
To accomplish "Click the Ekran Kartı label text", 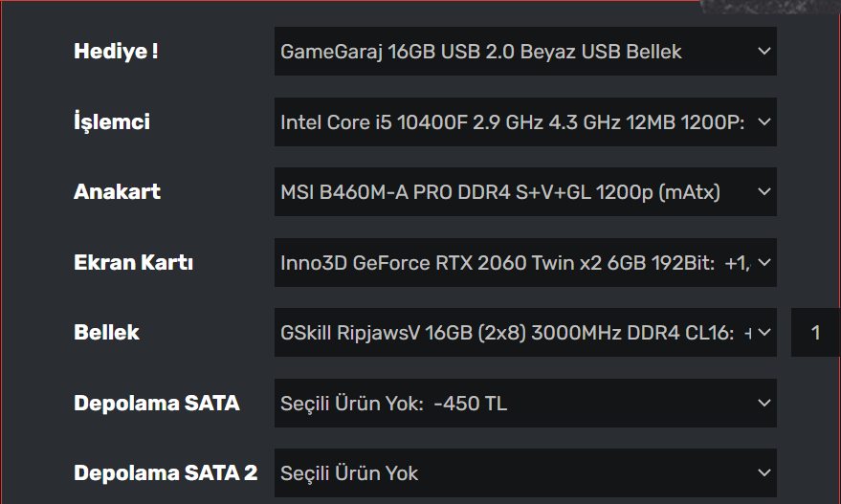I will point(133,262).
